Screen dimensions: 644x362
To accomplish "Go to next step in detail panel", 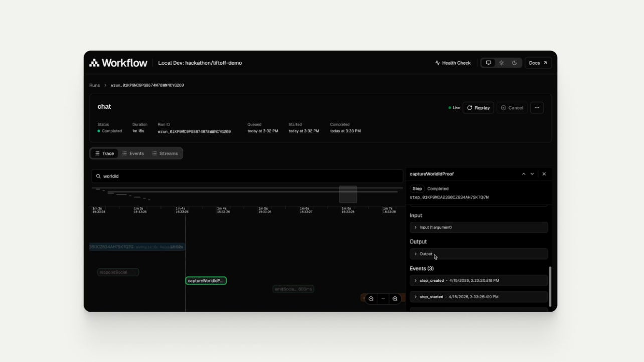I will point(532,174).
